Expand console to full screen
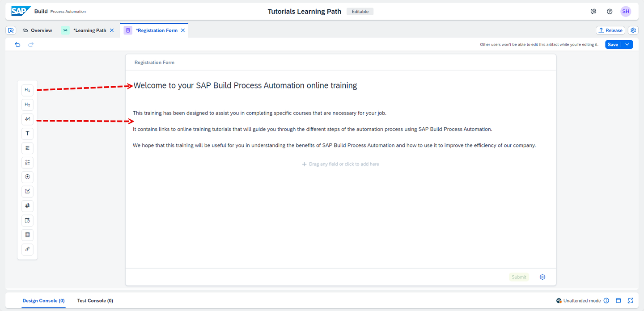Screen dimensions: 644x311 [x=631, y=301]
